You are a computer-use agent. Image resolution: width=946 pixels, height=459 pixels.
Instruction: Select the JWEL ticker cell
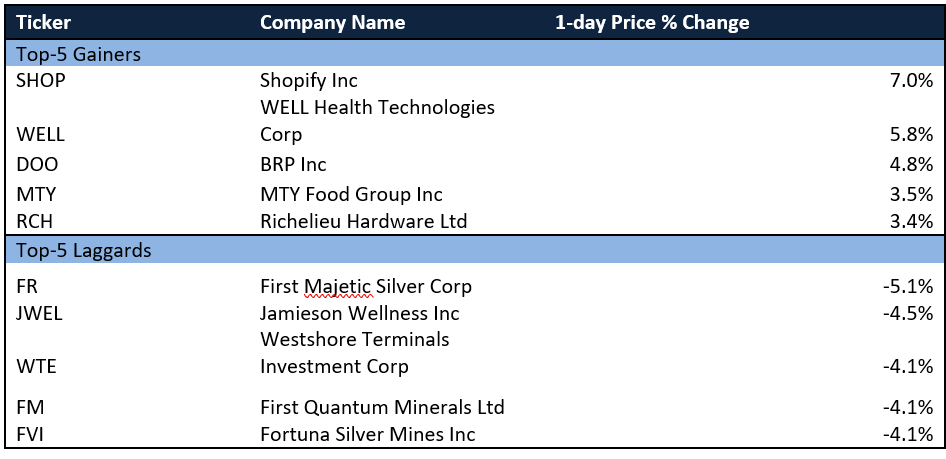pyautogui.click(x=39, y=313)
